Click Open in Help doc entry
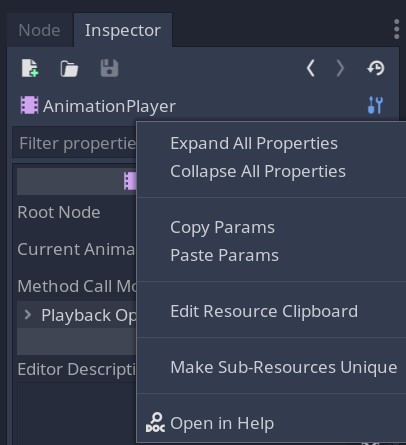 click(222, 423)
